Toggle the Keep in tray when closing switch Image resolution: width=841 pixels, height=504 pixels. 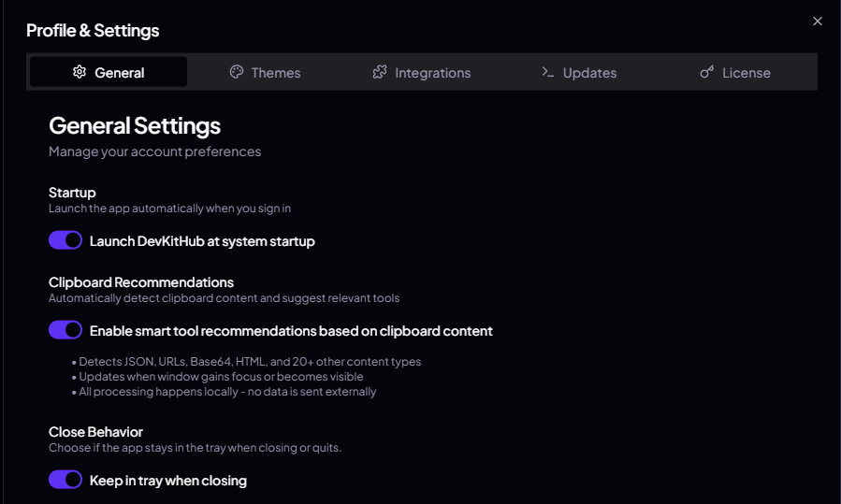65,481
